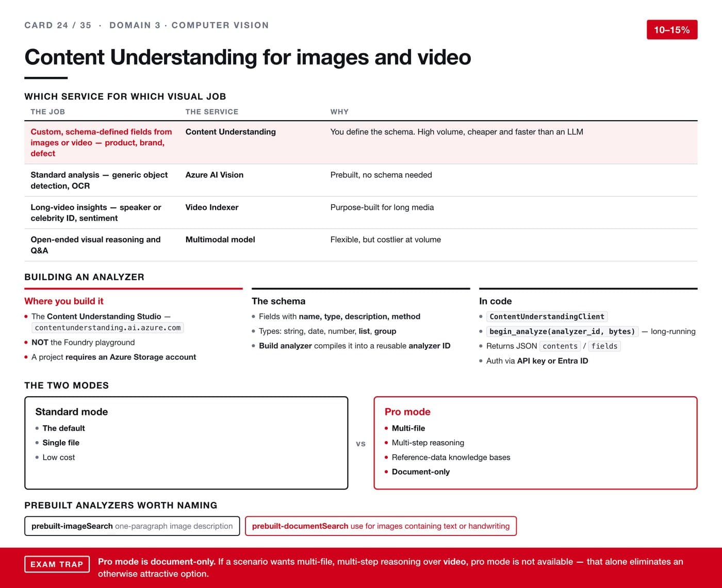
Task: Click 'DOMAIN 3 · COMPUTER VISION' header text
Action: [189, 25]
